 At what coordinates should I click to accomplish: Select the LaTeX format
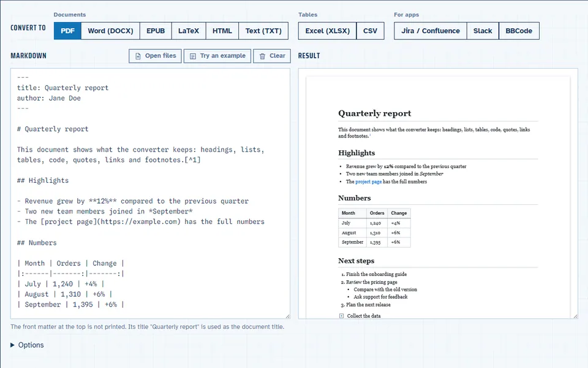coord(189,31)
